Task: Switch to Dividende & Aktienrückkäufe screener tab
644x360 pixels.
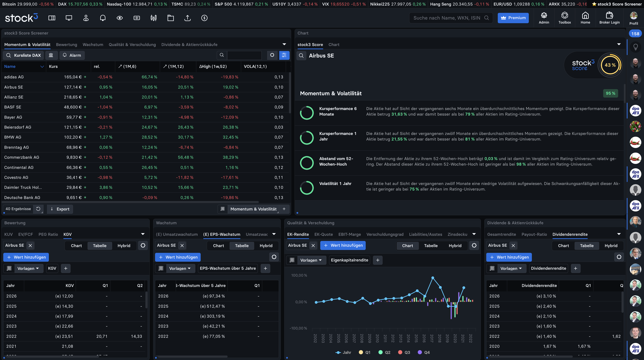Action: [x=189, y=44]
